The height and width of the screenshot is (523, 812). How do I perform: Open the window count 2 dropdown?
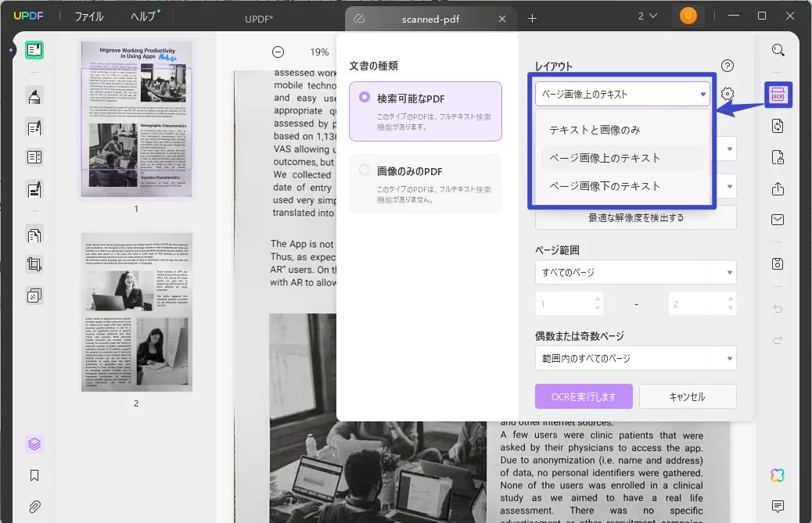(x=647, y=16)
